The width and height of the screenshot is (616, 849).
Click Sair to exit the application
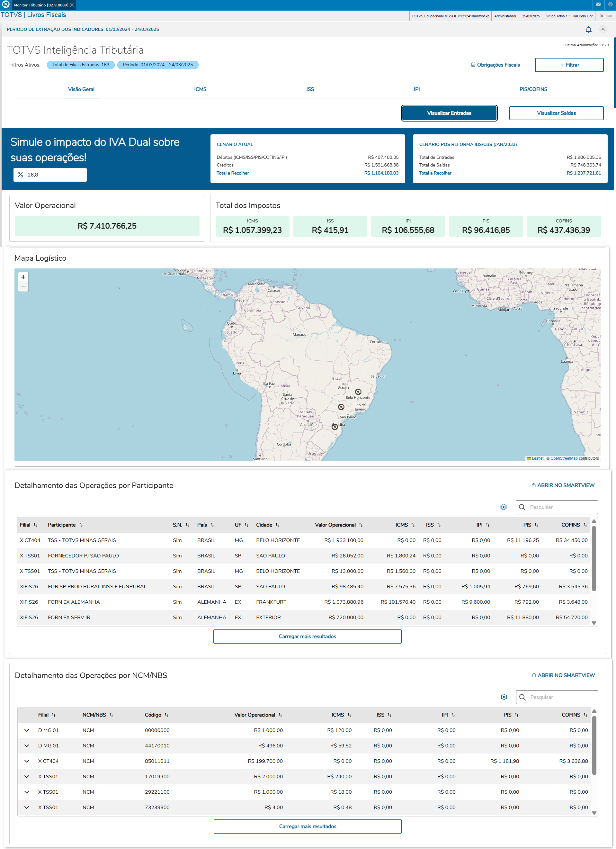tap(606, 16)
